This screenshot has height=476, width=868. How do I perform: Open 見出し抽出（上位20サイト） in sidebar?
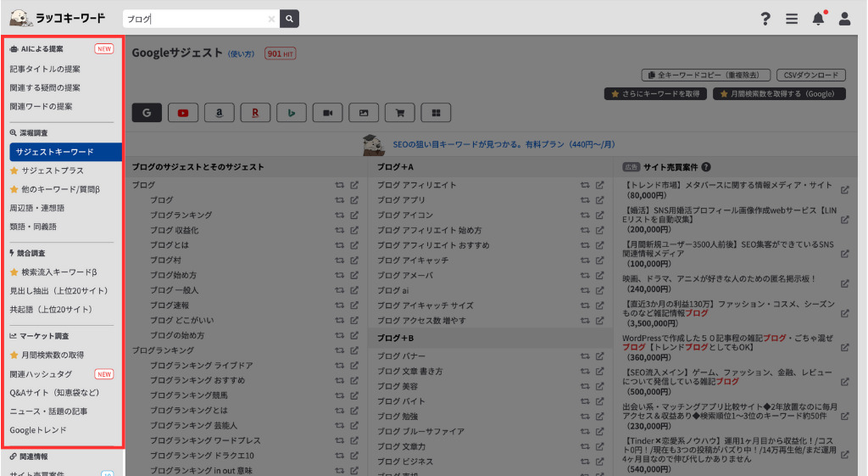click(x=59, y=290)
